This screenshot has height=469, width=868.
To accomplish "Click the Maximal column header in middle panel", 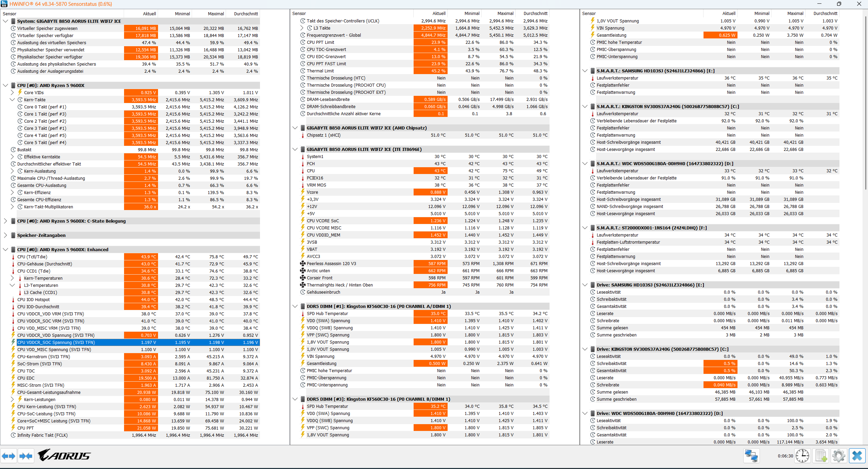I will (x=499, y=14).
